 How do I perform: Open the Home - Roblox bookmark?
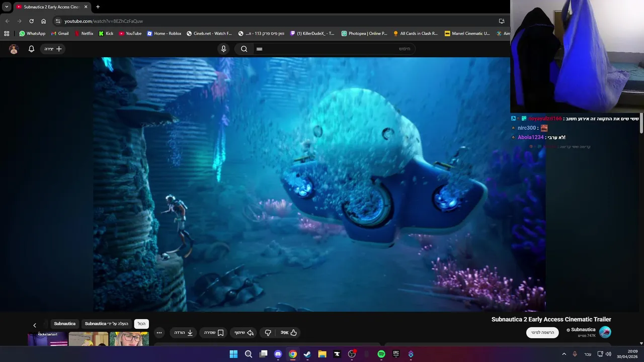[164, 34]
